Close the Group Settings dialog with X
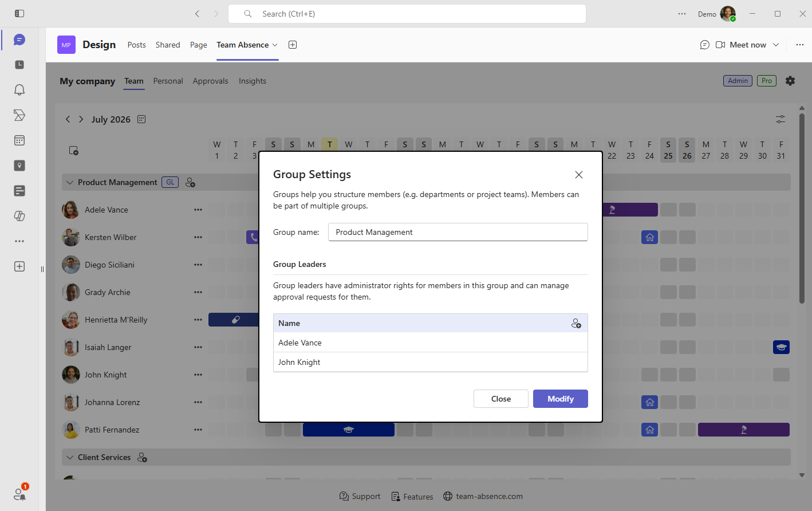Image resolution: width=812 pixels, height=511 pixels. pyautogui.click(x=579, y=175)
